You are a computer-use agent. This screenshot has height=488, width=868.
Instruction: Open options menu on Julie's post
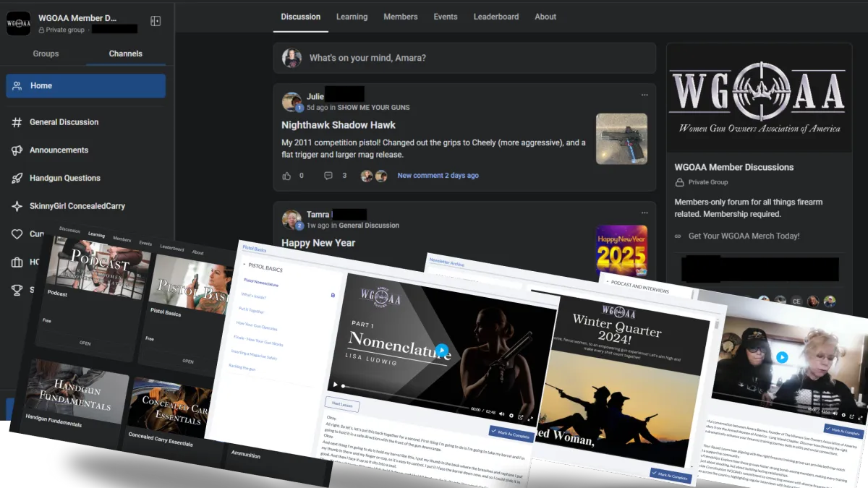tap(644, 95)
